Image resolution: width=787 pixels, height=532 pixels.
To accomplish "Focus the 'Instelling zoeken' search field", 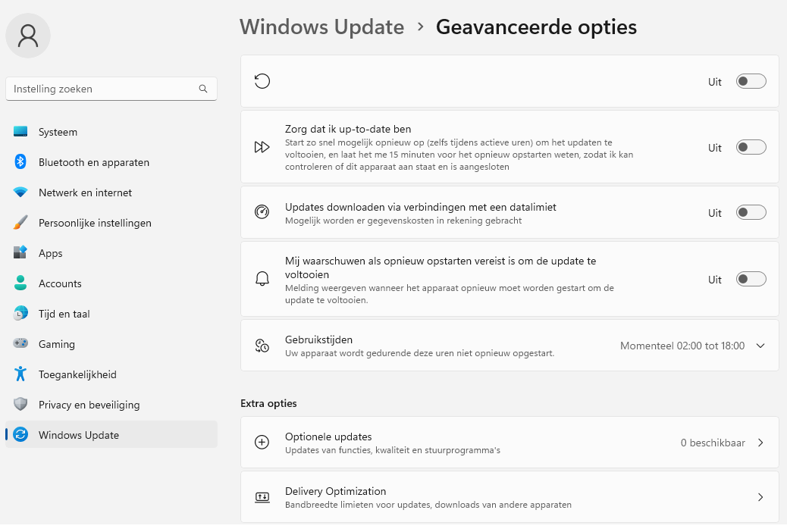I will click(102, 89).
